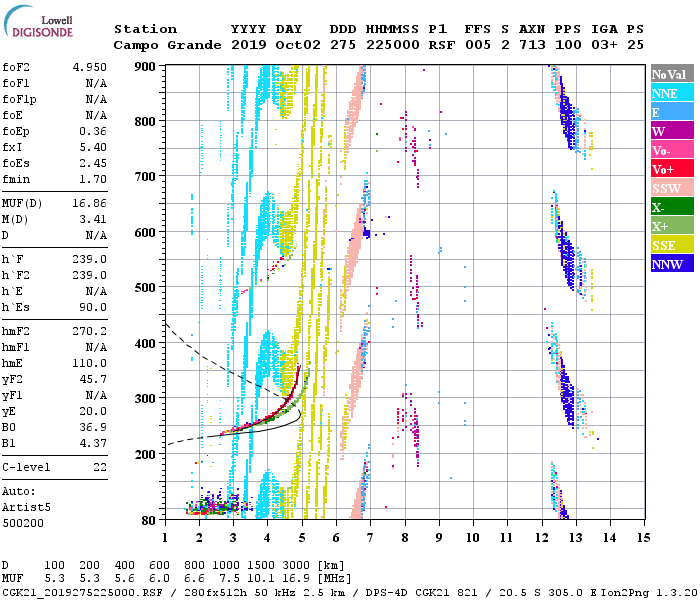Click the MUF(D) value 16.86
The image size is (700, 600).
point(90,204)
